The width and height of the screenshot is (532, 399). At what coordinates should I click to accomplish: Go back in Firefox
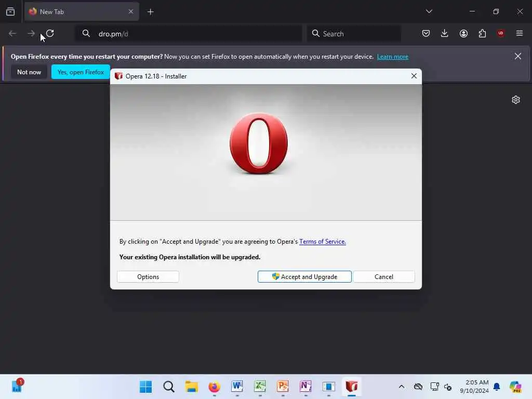(x=12, y=33)
